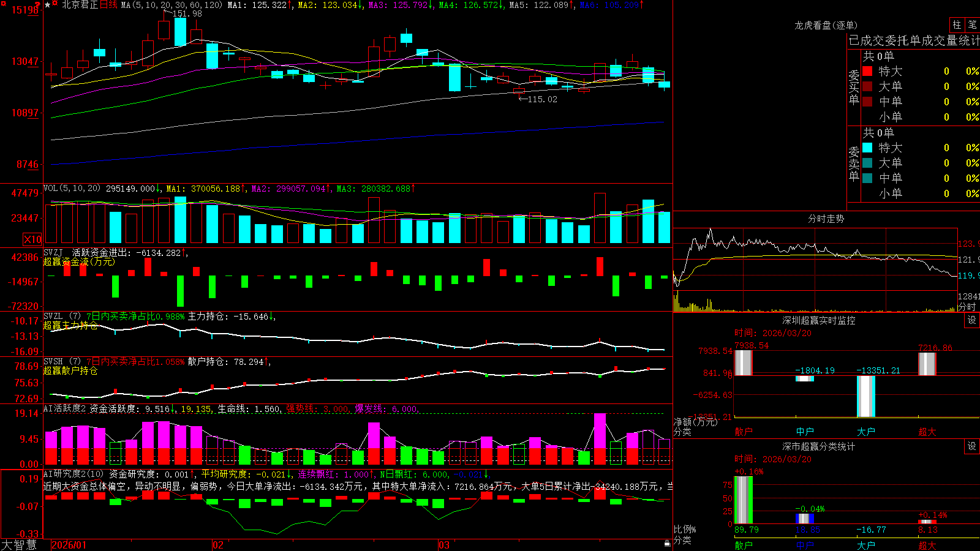This screenshot has width=980, height=551.
Task: Click the AI研究度2(10) indicator name
Action: (x=73, y=474)
